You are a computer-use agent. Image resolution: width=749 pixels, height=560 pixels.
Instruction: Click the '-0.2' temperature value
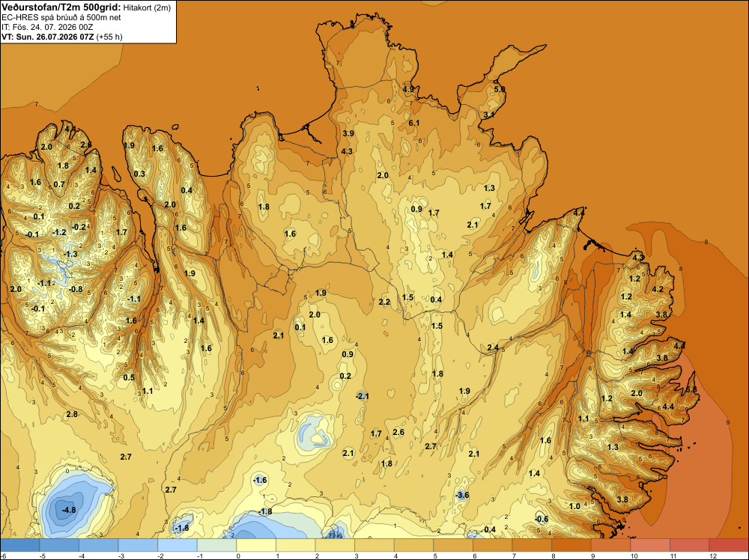79,227
